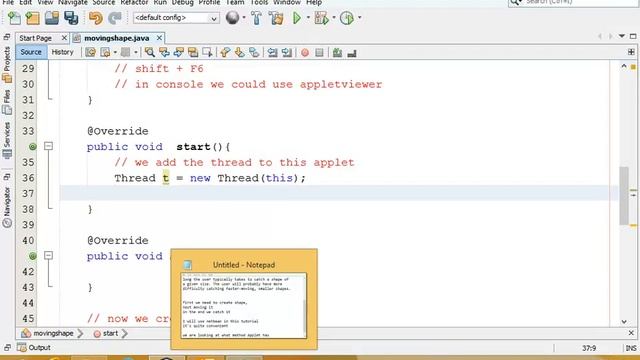The width and height of the screenshot is (640, 360).
Task: Select the movingshape.java tab
Action: coord(117,38)
